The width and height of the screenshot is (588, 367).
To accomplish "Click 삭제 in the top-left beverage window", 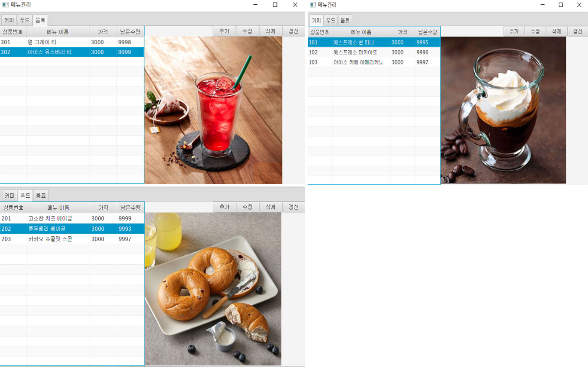I will (x=270, y=31).
